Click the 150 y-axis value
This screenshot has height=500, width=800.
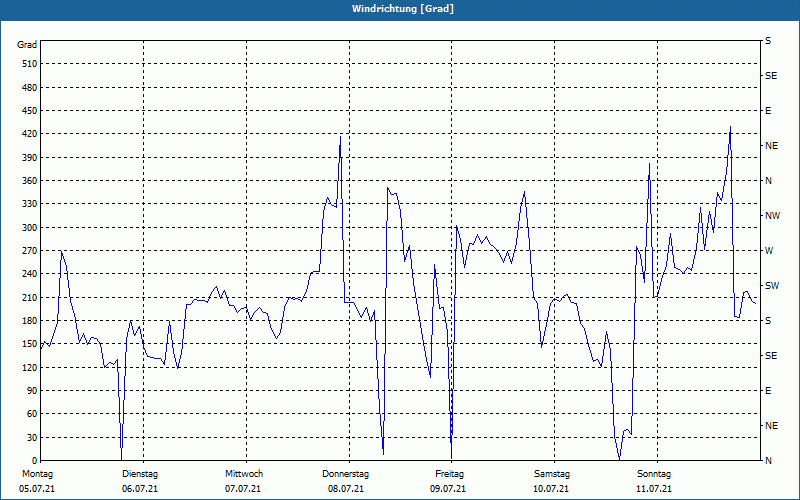(x=30, y=344)
